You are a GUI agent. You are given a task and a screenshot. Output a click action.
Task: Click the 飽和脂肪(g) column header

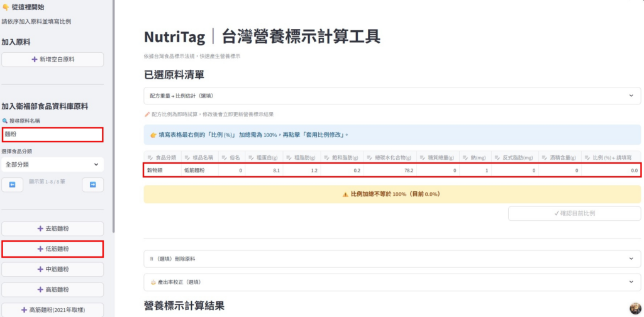[341, 157]
